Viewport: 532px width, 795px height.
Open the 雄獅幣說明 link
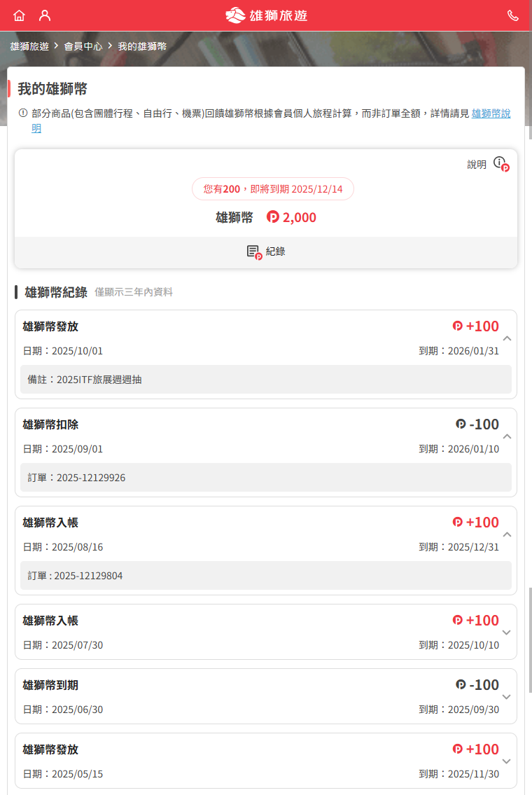click(x=491, y=113)
